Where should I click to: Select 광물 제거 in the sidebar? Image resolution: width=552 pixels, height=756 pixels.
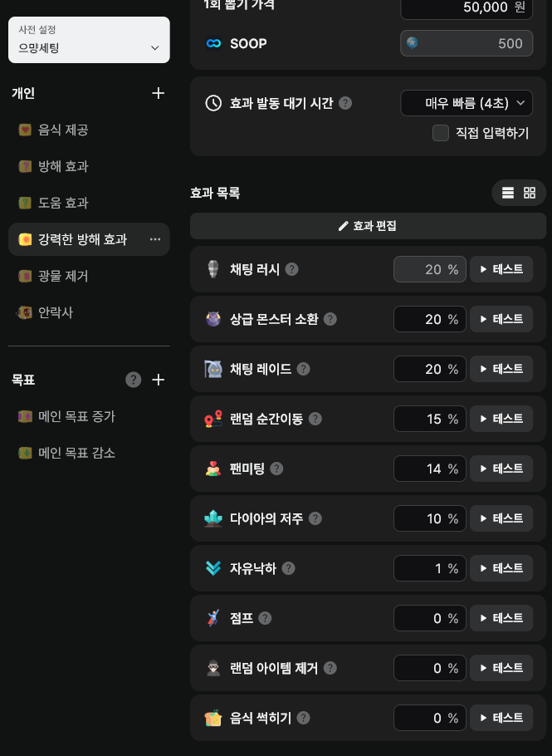(63, 276)
